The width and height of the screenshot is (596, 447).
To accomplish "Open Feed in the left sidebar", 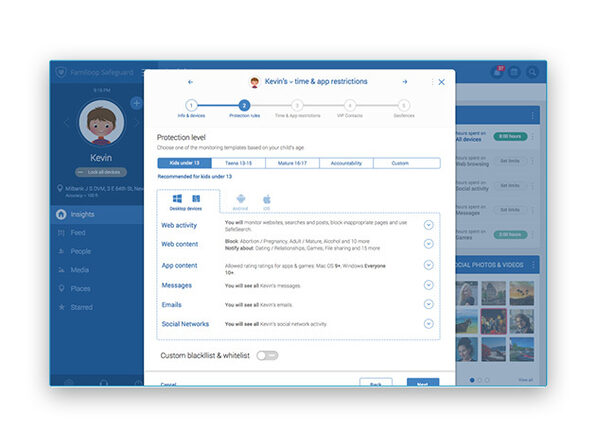I will pyautogui.click(x=78, y=233).
